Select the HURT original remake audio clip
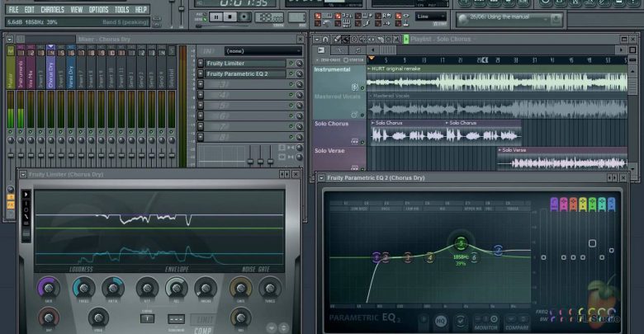Viewport: 644px width, 334px height. pos(497,79)
